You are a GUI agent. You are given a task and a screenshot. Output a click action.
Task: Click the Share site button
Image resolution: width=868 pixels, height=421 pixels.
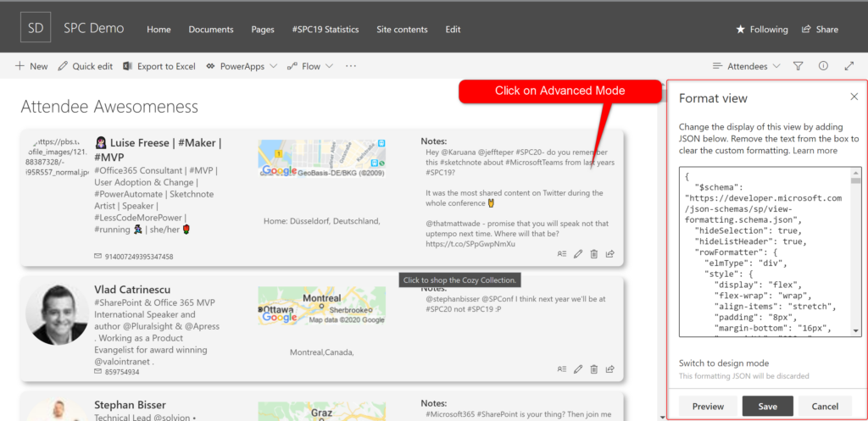click(820, 30)
